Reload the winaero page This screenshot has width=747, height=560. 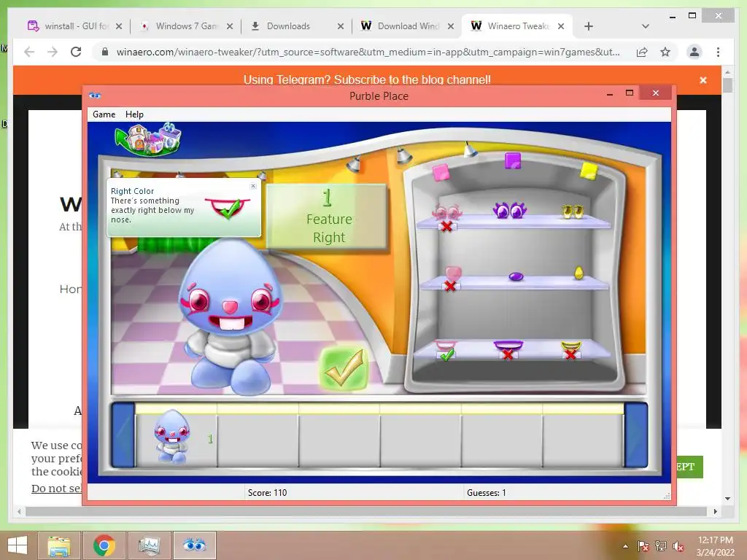point(76,52)
